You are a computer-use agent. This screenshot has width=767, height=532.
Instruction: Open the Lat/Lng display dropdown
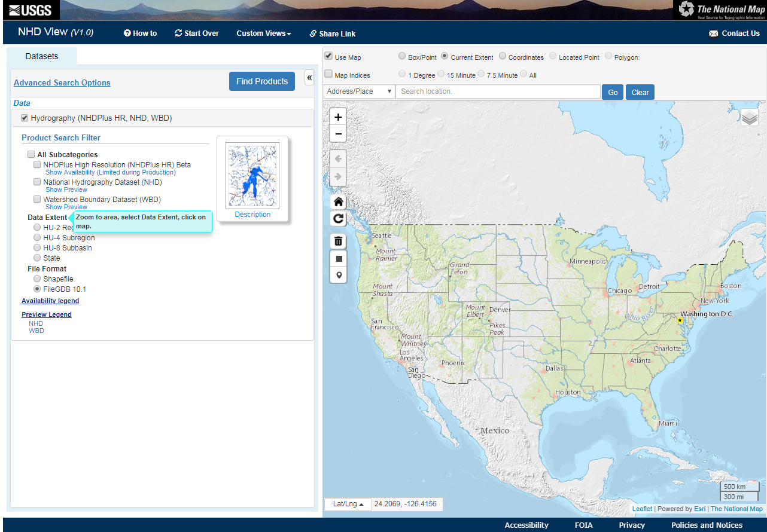point(348,504)
